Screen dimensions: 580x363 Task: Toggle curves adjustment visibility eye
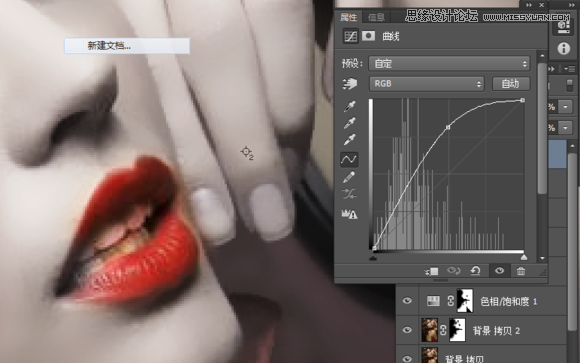coord(499,271)
